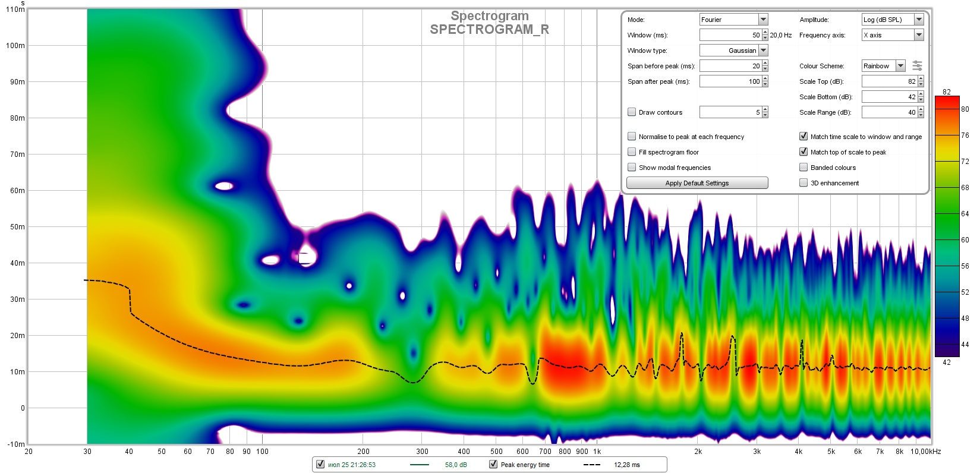Increase the Window (ms) stepper value
The width and height of the screenshot is (980, 473).
coord(765,32)
